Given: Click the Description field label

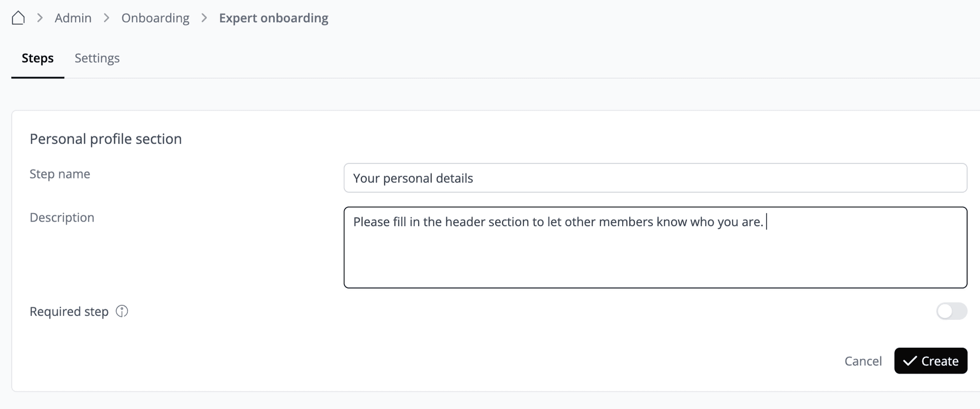Looking at the screenshot, I should (x=62, y=217).
